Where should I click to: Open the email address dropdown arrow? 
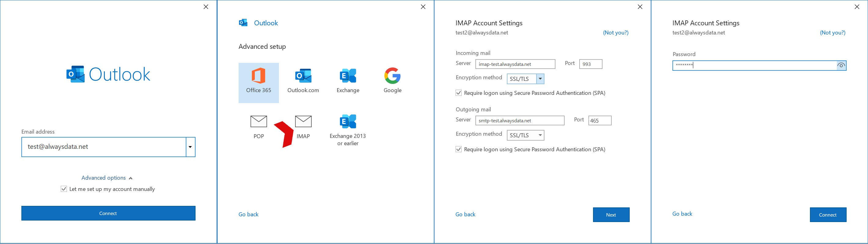click(x=190, y=147)
